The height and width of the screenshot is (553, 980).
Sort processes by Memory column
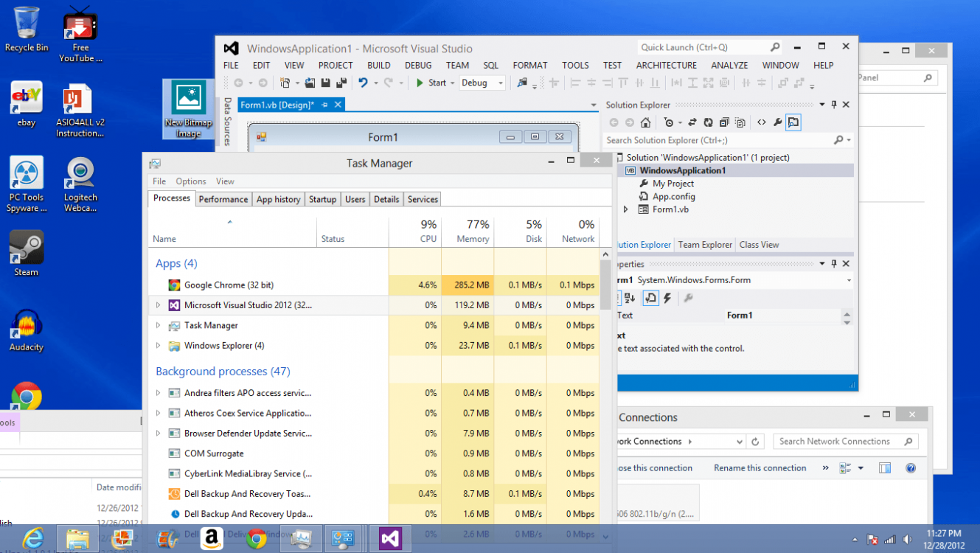click(x=468, y=230)
